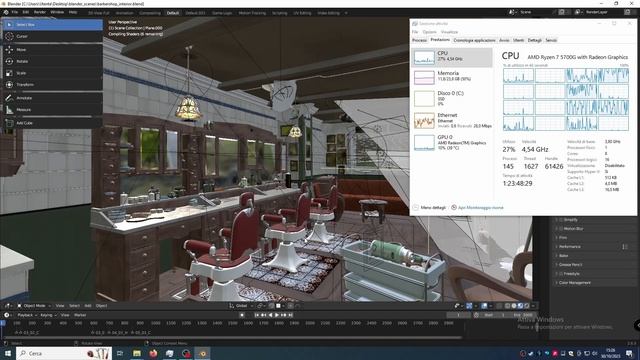Open the Opzioni menu in Task Manager
The image size is (640, 360).
(x=429, y=32)
